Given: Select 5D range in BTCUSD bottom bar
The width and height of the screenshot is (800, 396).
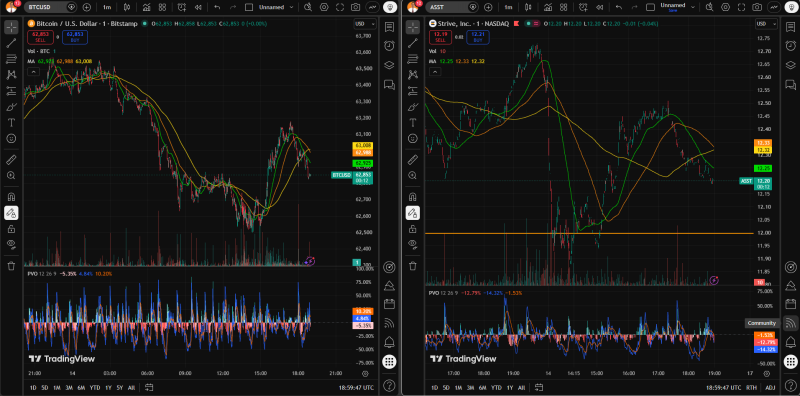Looking at the screenshot, I should click(45, 387).
